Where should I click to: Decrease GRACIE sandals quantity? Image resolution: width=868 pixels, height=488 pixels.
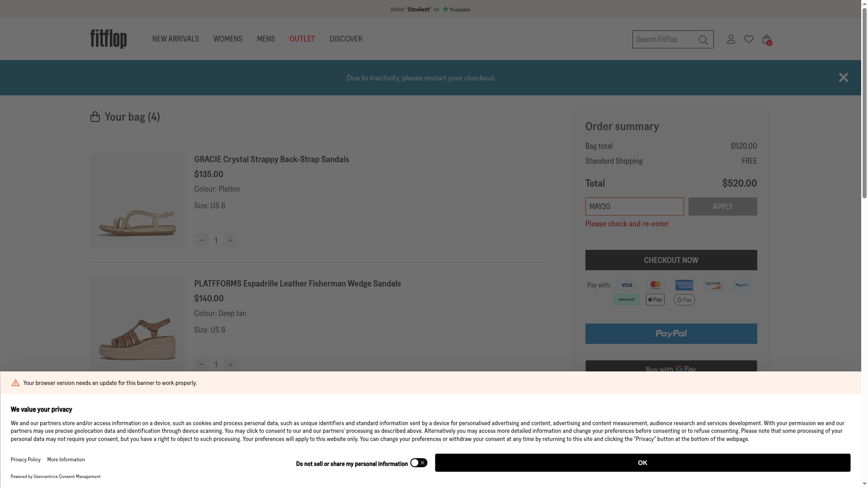click(x=202, y=240)
